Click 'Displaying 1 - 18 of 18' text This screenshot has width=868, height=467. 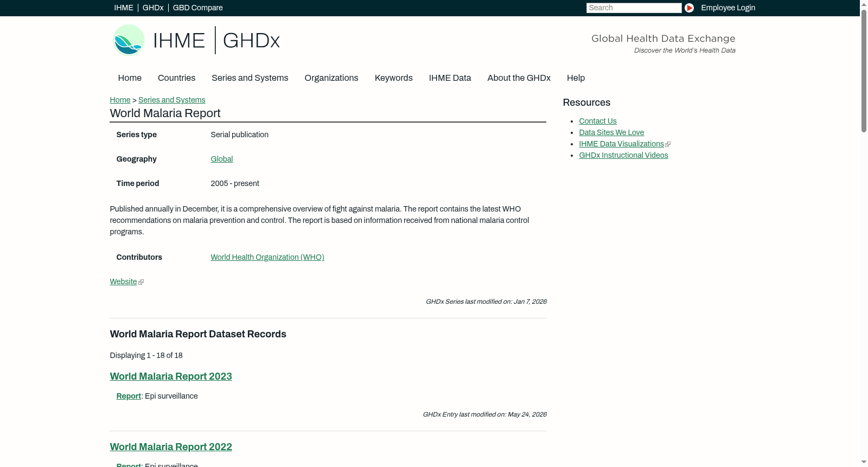click(x=146, y=355)
